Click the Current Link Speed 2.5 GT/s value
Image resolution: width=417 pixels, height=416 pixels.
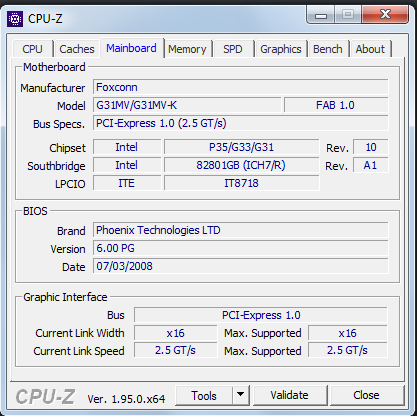tap(176, 351)
